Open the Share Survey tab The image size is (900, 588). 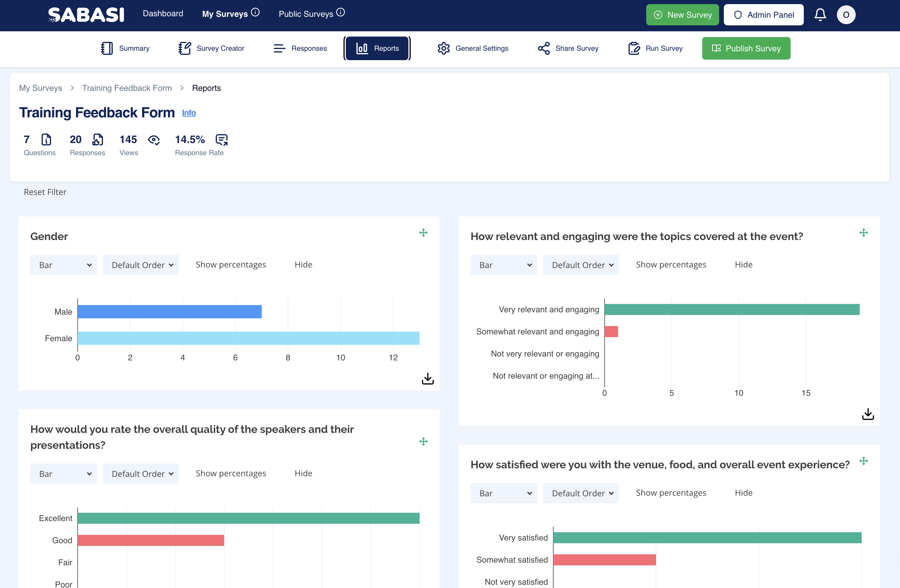point(568,48)
